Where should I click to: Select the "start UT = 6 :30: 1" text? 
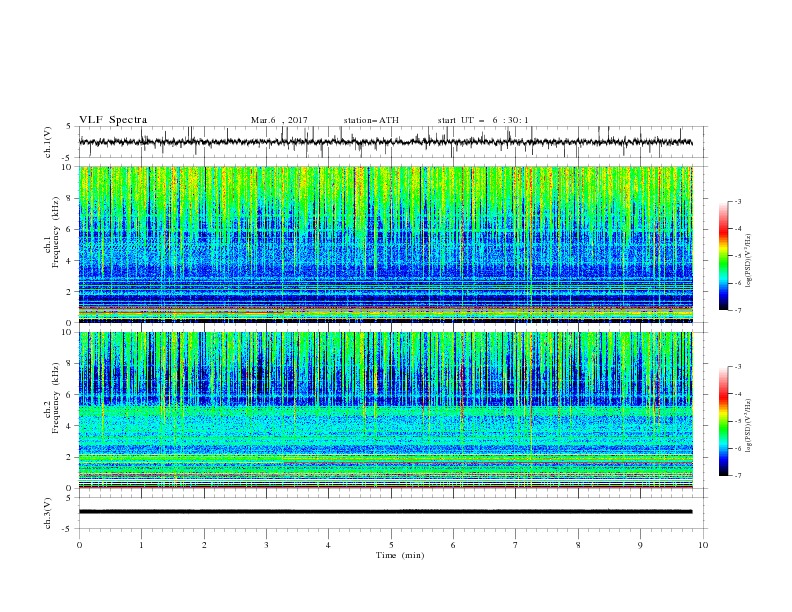coord(483,120)
